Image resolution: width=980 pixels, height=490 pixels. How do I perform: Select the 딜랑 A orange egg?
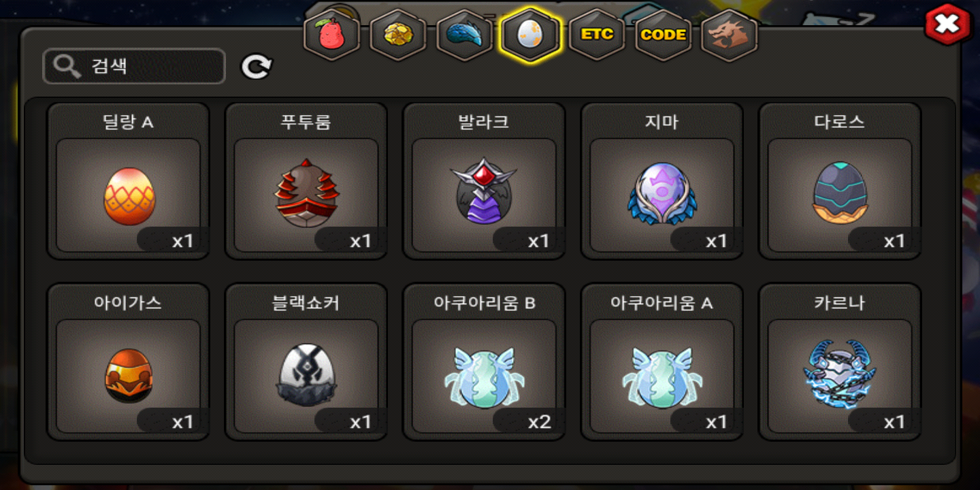click(128, 181)
